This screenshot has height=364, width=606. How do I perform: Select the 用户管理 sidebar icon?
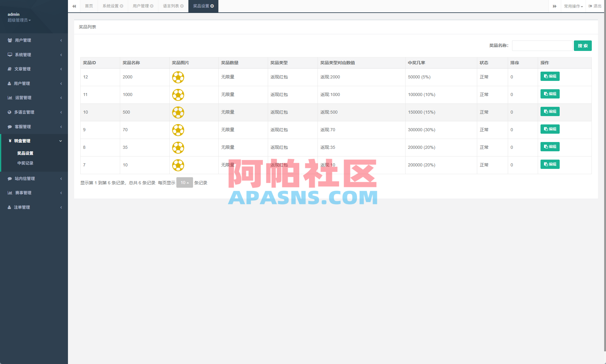click(9, 40)
